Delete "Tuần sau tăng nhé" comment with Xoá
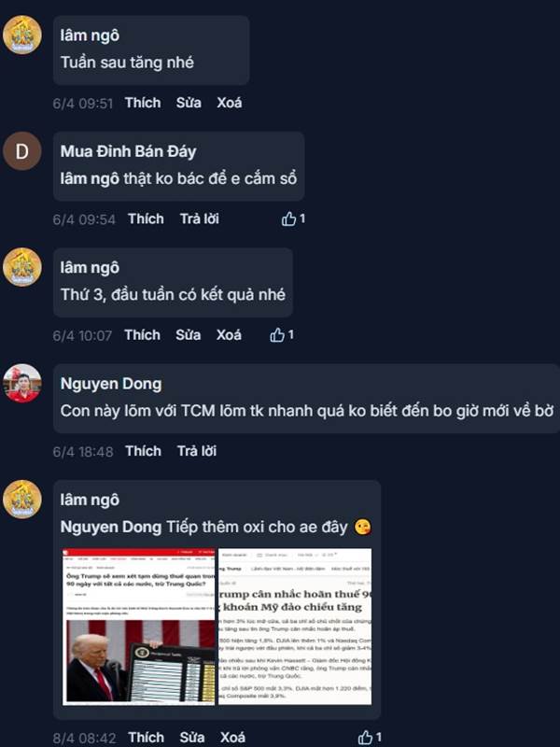Image resolution: width=560 pixels, height=747 pixels. pyautogui.click(x=230, y=103)
